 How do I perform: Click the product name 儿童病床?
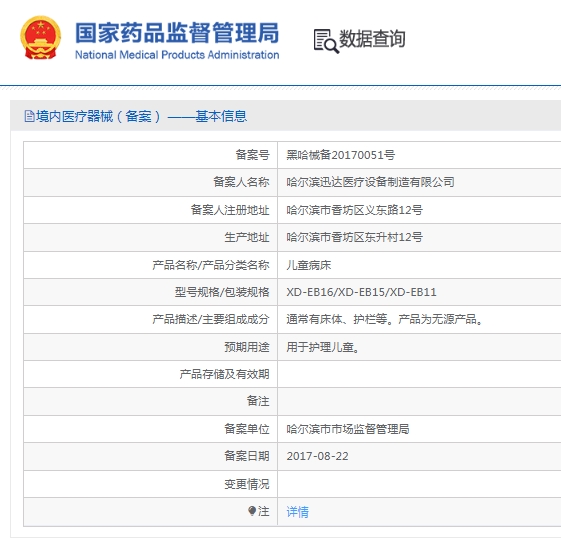[x=309, y=265]
